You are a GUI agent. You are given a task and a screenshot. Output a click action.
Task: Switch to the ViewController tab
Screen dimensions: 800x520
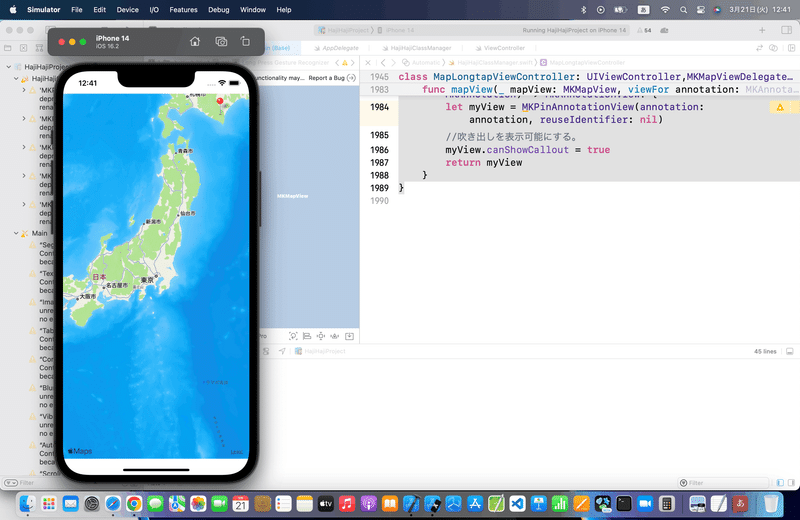[500, 48]
